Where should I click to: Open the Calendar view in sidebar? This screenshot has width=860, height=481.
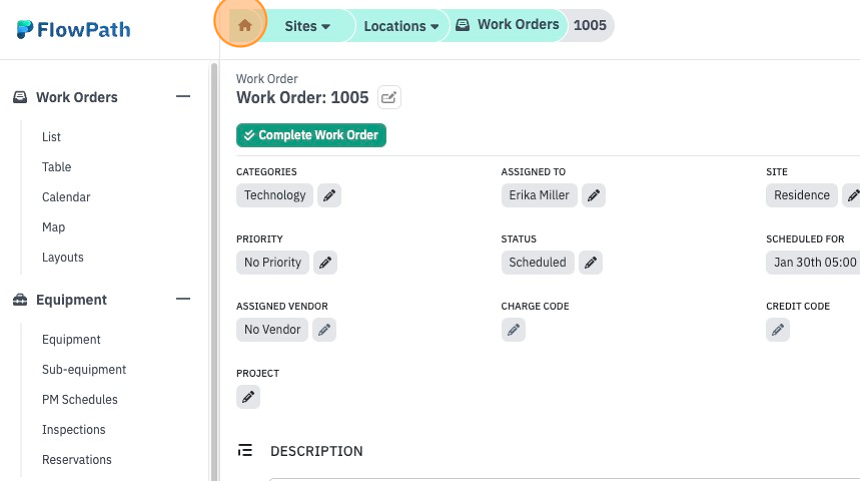click(x=66, y=197)
